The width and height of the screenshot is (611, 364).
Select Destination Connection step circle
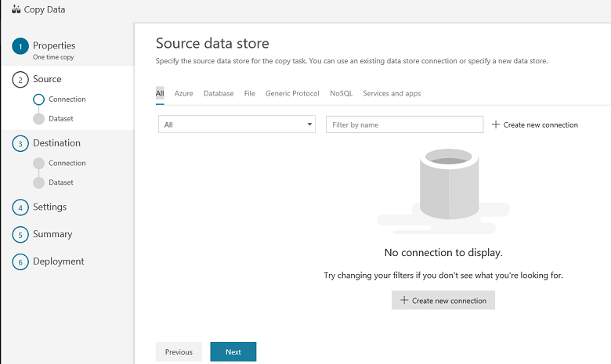coord(39,164)
